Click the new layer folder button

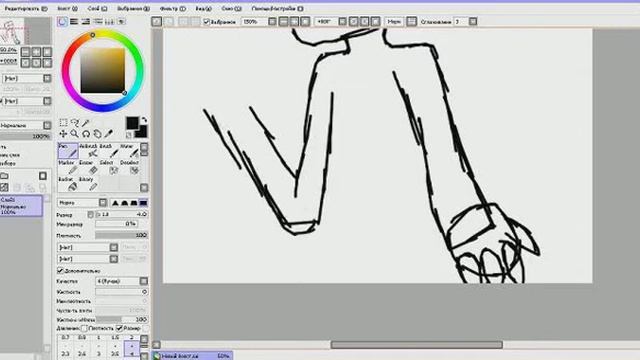(x=4, y=176)
